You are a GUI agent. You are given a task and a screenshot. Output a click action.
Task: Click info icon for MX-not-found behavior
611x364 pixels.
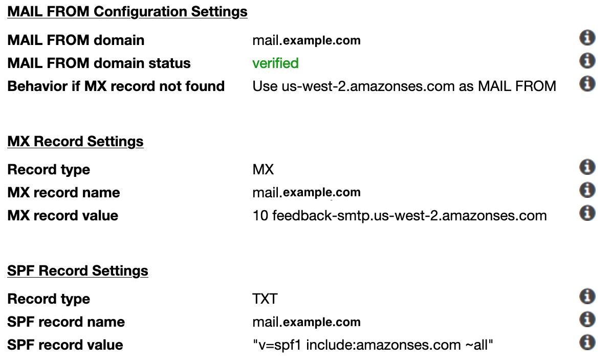click(587, 83)
